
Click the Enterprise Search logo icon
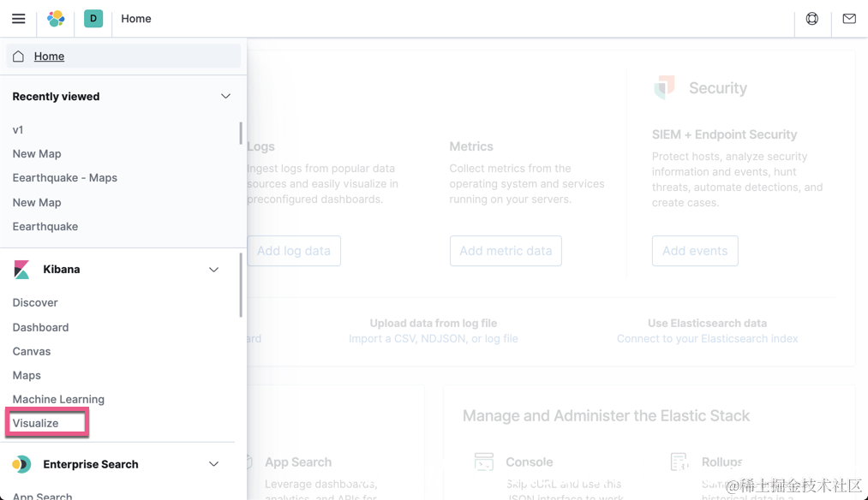[x=21, y=464]
